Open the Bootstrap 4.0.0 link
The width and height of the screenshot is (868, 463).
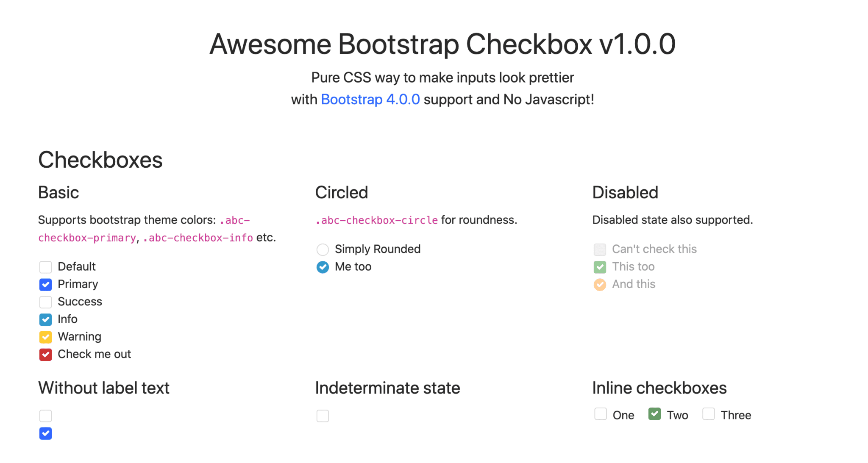(370, 99)
